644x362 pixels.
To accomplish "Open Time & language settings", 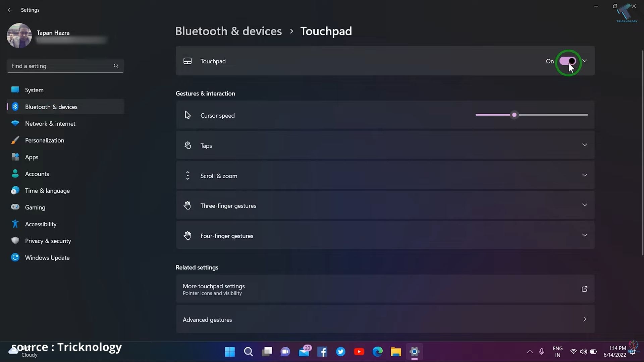I will pos(65,190).
